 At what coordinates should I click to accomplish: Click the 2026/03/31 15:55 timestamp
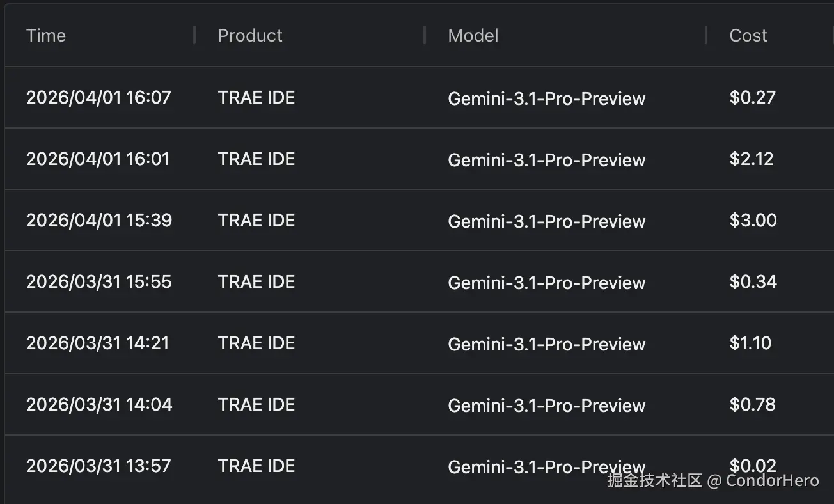tap(99, 282)
